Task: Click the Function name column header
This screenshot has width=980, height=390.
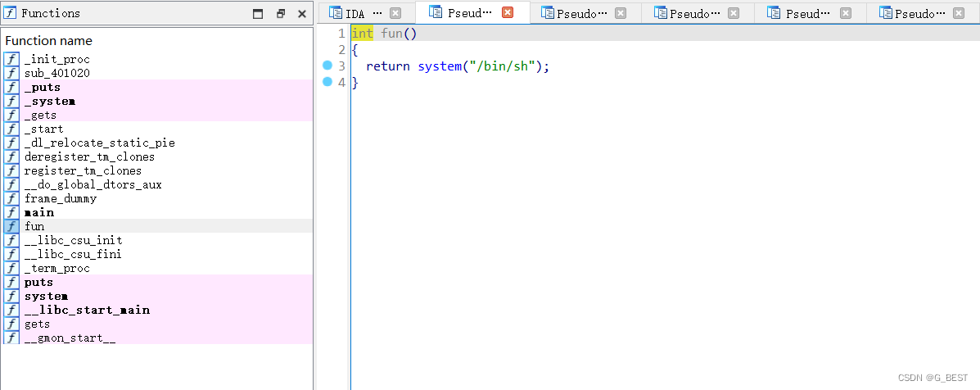Action: click(x=49, y=41)
